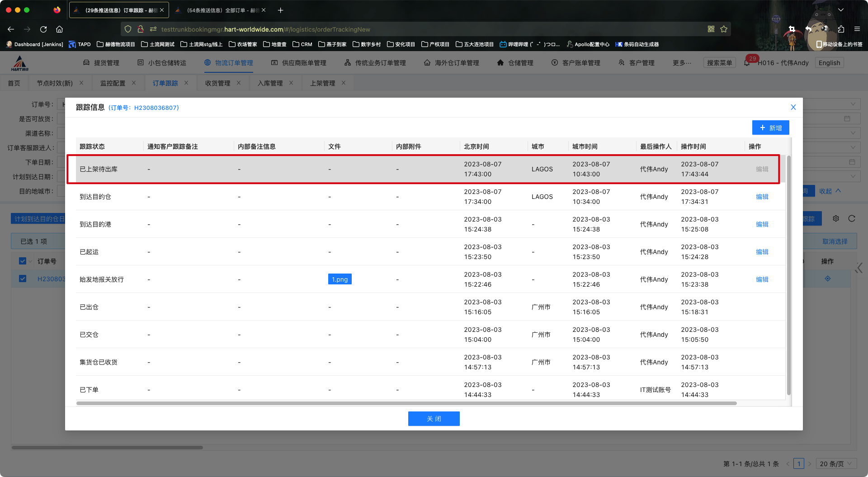This screenshot has width=868, height=477.
Task: Click the 关闭 button
Action: coord(434,419)
